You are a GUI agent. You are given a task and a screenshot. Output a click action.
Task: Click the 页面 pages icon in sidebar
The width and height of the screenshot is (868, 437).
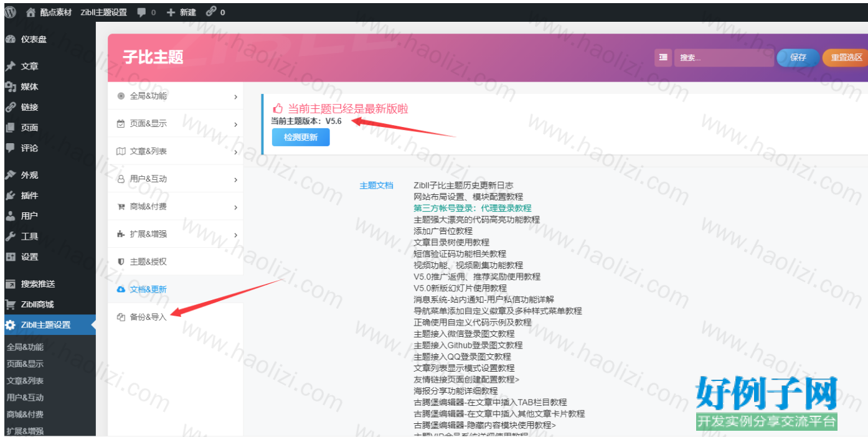[x=11, y=128]
